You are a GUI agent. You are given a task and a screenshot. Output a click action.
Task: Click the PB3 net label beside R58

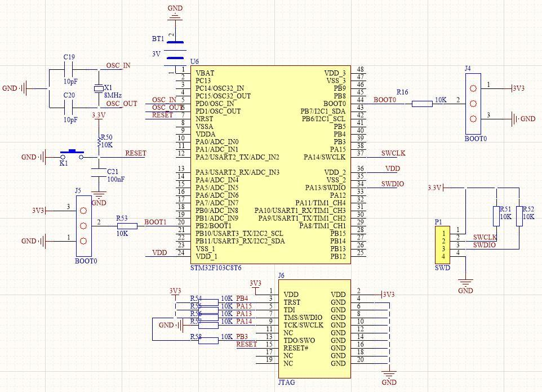click(x=242, y=337)
